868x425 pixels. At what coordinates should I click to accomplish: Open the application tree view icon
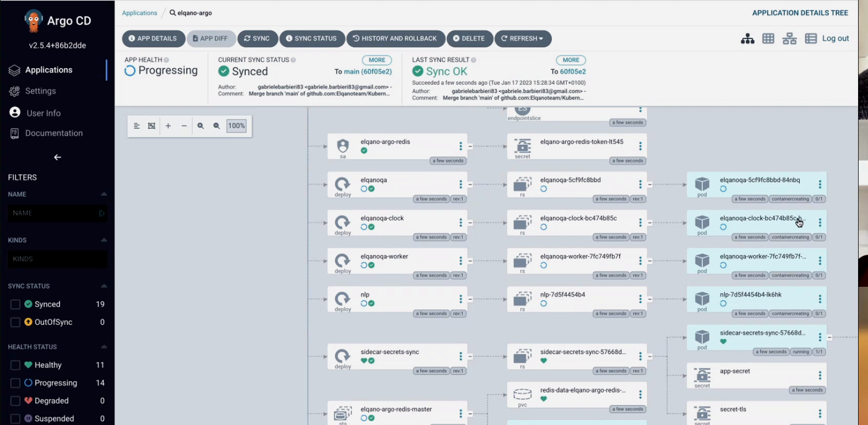(747, 39)
